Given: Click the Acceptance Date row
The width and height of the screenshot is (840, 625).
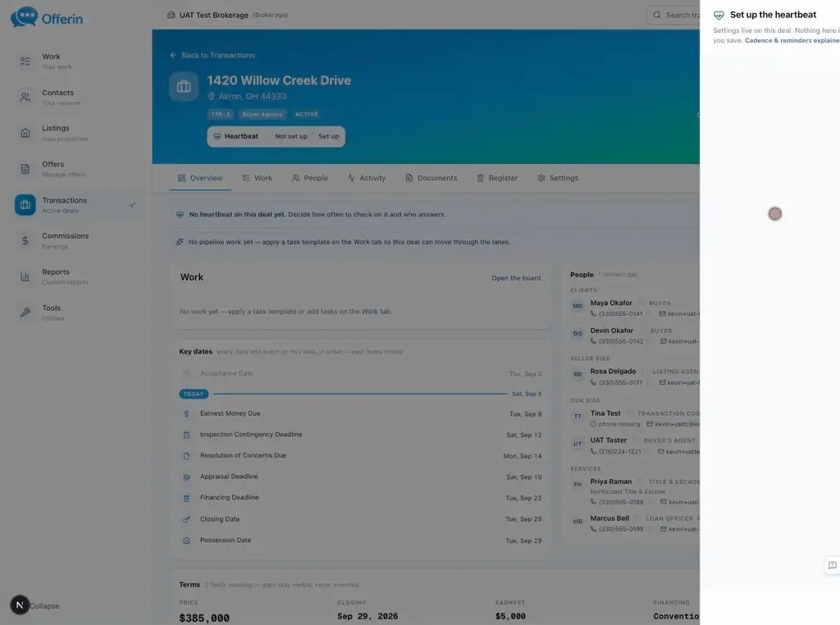Looking at the screenshot, I should click(361, 373).
